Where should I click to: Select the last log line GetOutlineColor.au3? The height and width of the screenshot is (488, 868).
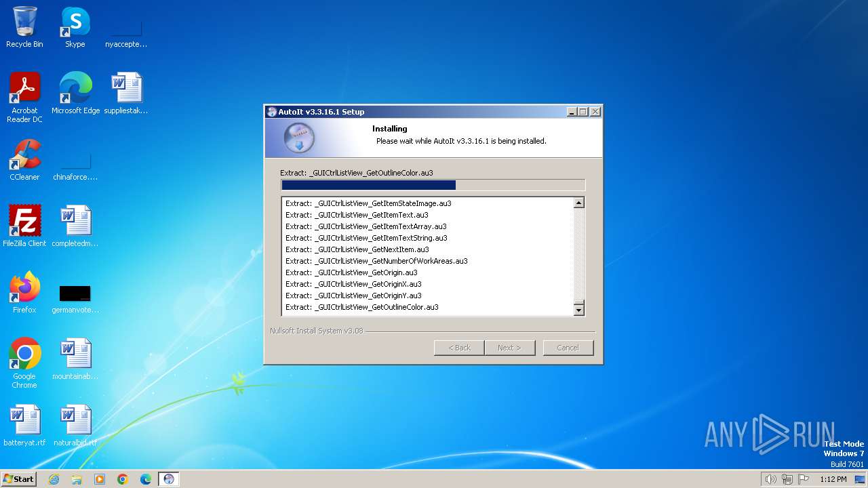coord(362,307)
